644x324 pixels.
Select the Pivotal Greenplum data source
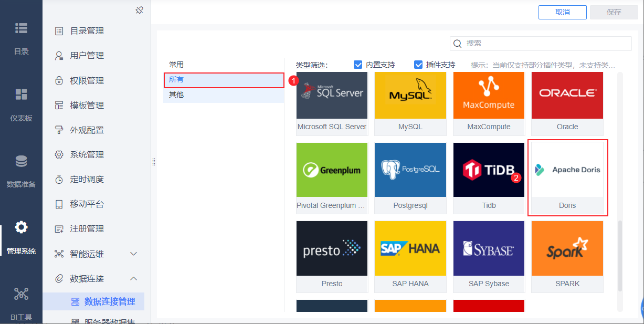click(x=332, y=178)
